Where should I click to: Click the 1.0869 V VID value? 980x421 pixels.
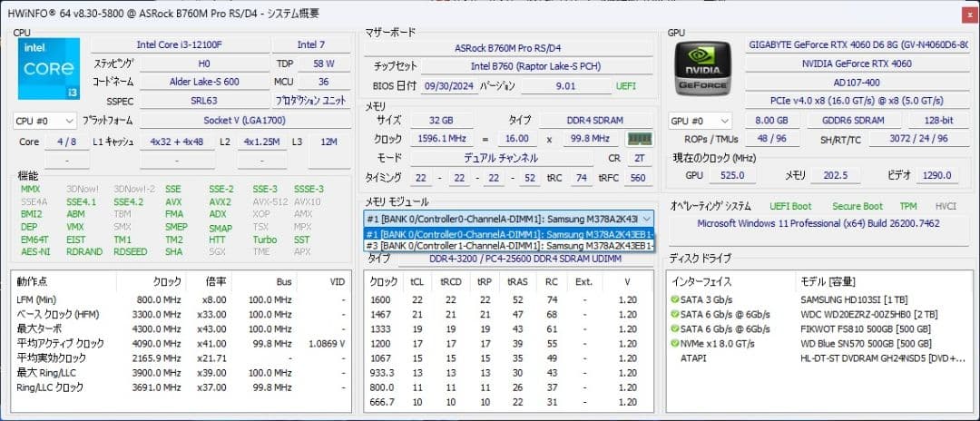click(327, 344)
